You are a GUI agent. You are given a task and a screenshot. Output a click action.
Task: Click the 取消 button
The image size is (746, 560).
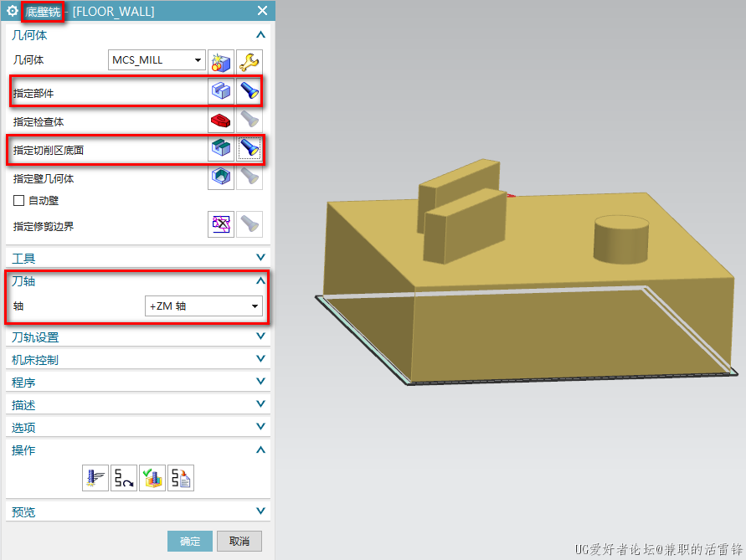tap(239, 541)
